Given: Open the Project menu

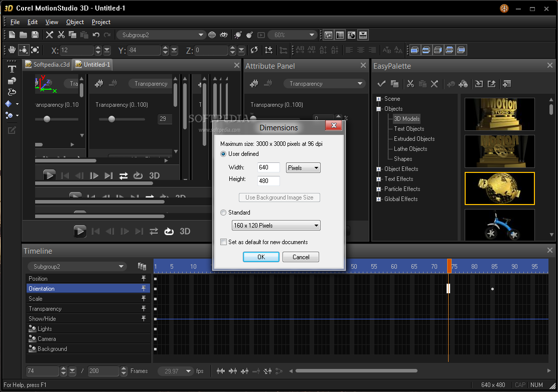Looking at the screenshot, I should (101, 22).
